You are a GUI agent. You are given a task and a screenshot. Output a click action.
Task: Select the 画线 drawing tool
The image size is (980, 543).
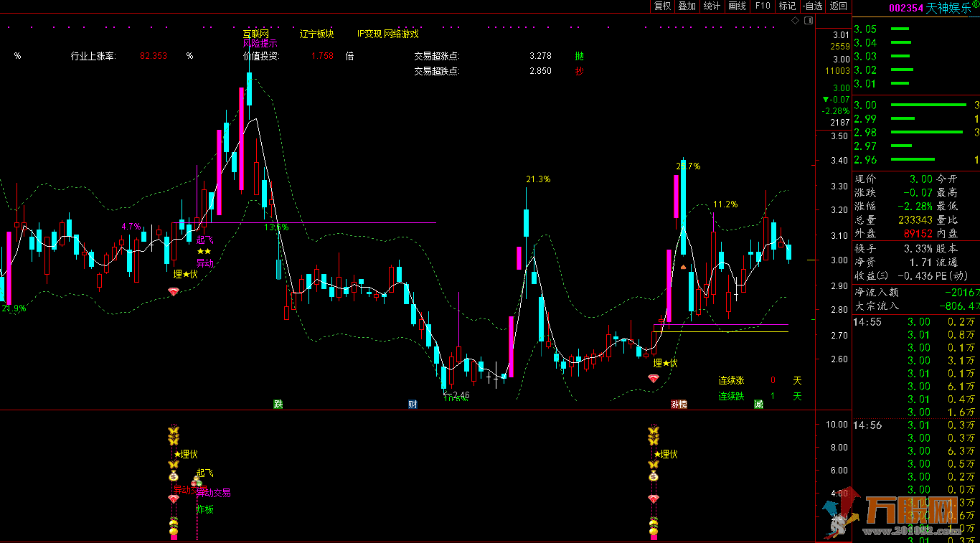738,6
